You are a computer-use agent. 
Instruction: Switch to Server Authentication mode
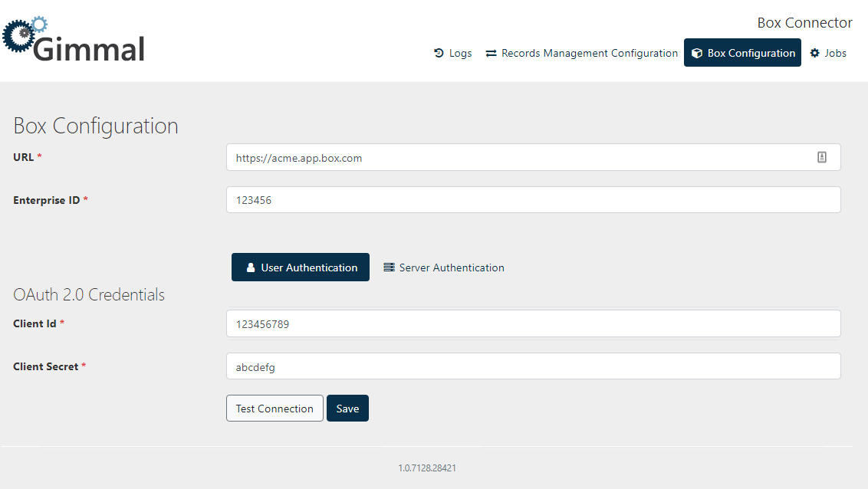coord(451,268)
